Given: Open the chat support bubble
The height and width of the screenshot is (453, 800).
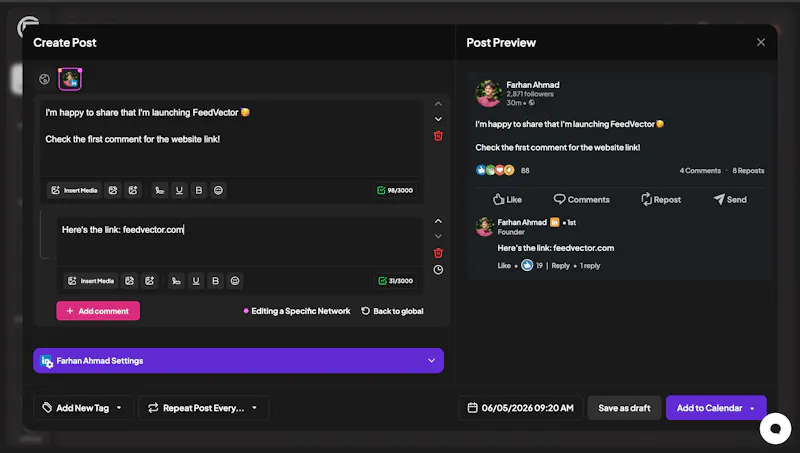Looking at the screenshot, I should coord(776,429).
